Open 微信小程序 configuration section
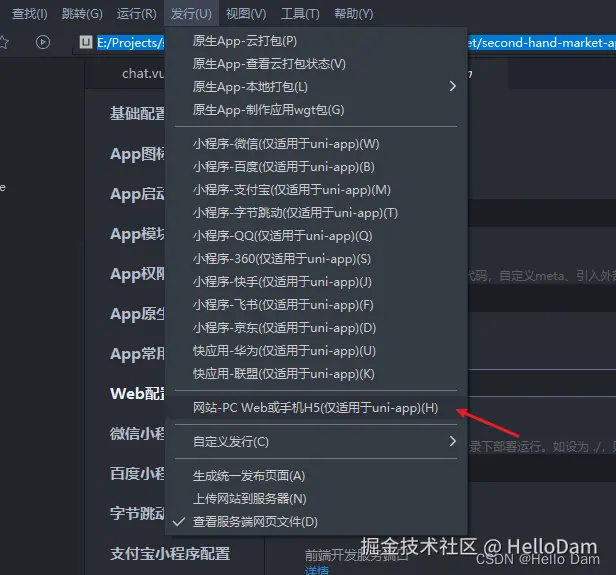 [137, 434]
